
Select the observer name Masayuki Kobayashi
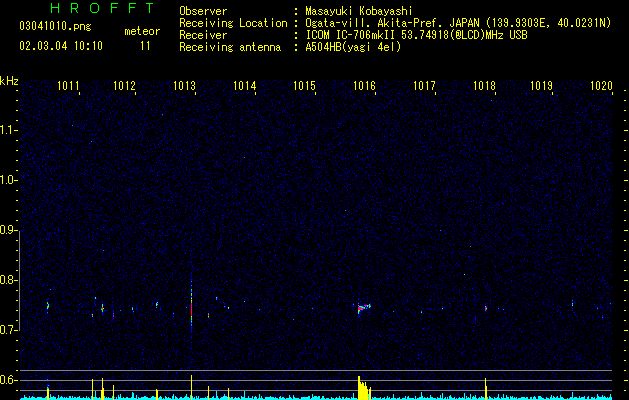[x=359, y=11]
